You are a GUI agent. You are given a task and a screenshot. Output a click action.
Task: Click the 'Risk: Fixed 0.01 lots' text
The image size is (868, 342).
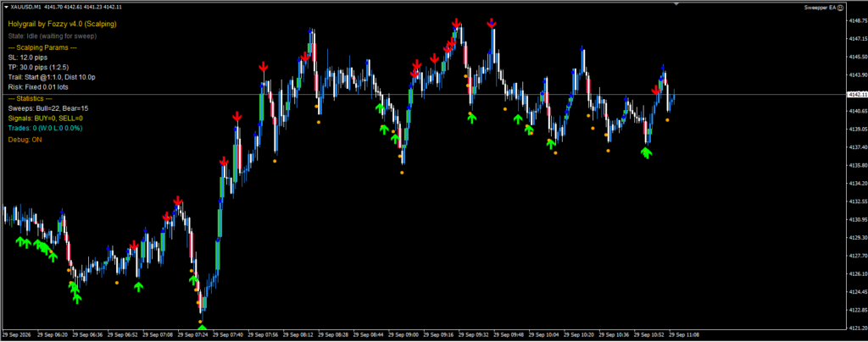pyautogui.click(x=38, y=87)
